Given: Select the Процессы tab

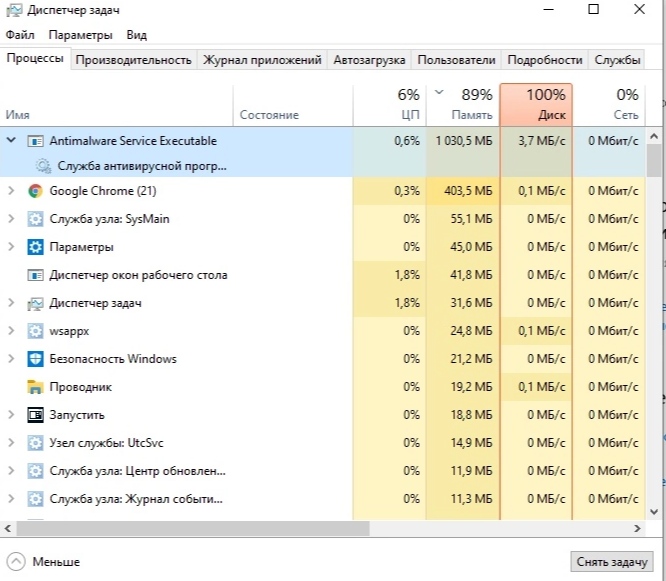Looking at the screenshot, I should tap(35, 58).
